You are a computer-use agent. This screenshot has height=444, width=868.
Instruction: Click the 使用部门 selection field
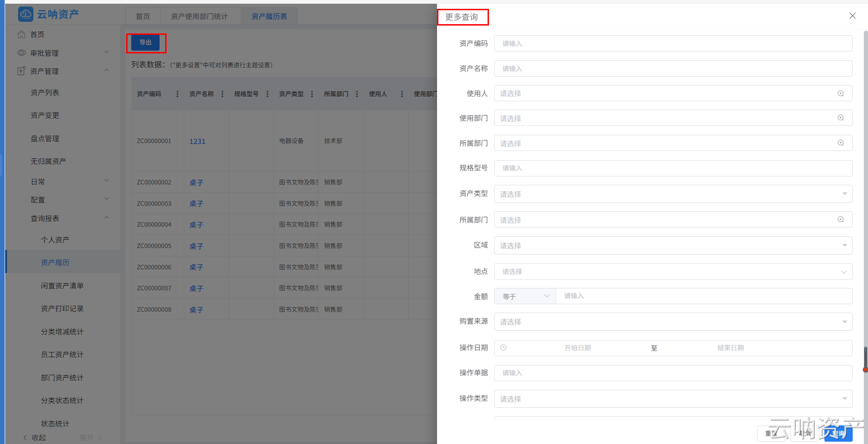(673, 118)
